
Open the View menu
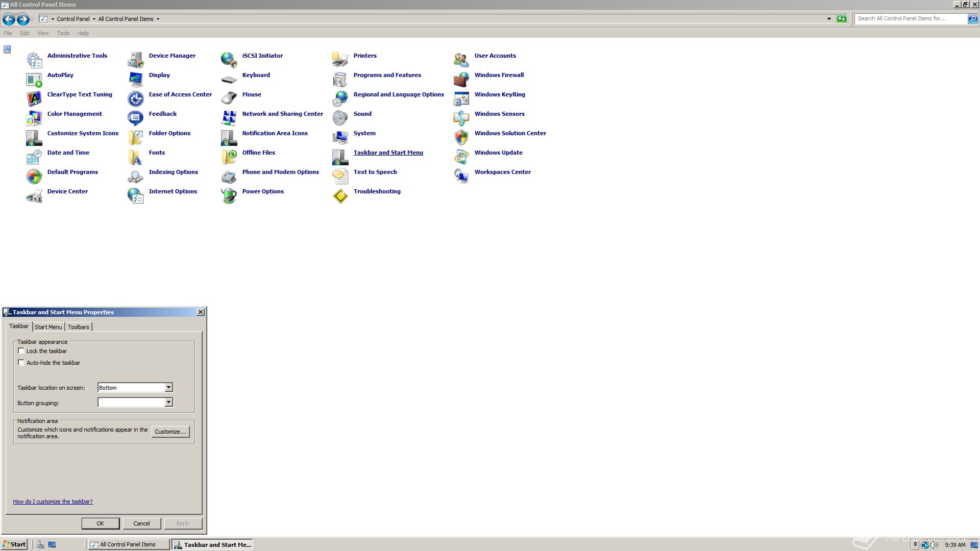[43, 33]
